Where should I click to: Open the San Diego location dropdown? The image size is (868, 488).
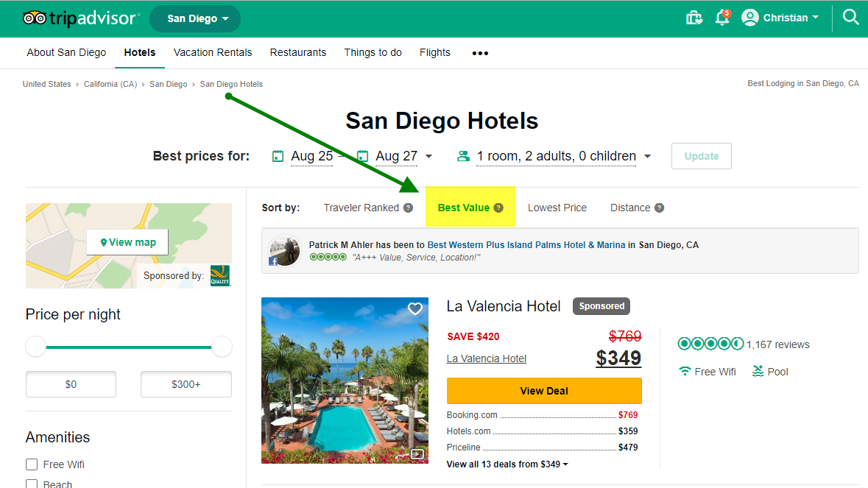pyautogui.click(x=195, y=18)
